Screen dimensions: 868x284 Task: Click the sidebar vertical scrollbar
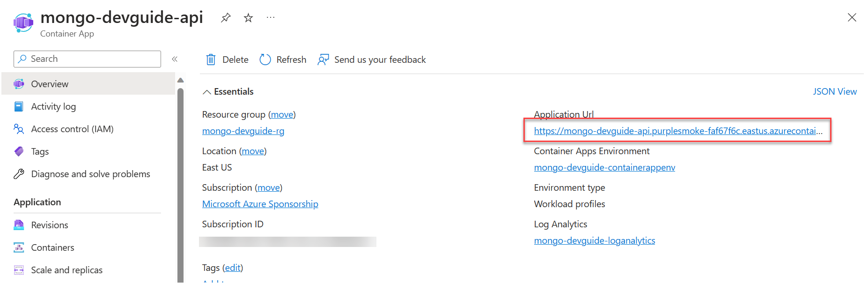[180, 185]
